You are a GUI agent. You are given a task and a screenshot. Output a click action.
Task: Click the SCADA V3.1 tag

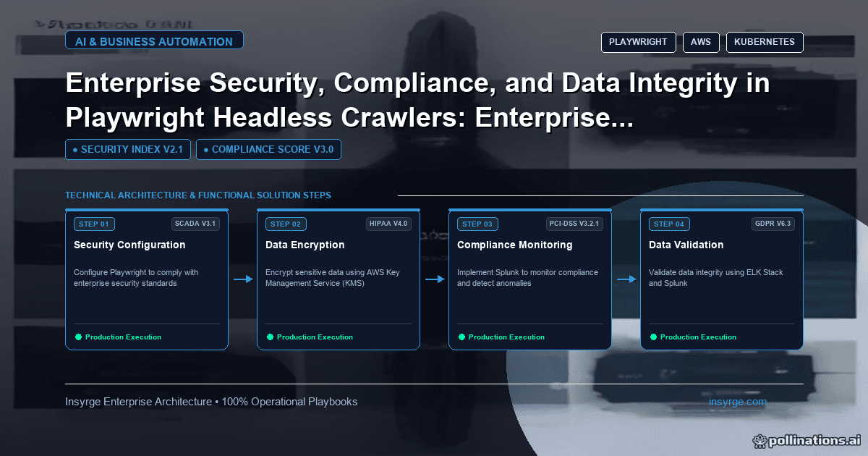pyautogui.click(x=195, y=224)
